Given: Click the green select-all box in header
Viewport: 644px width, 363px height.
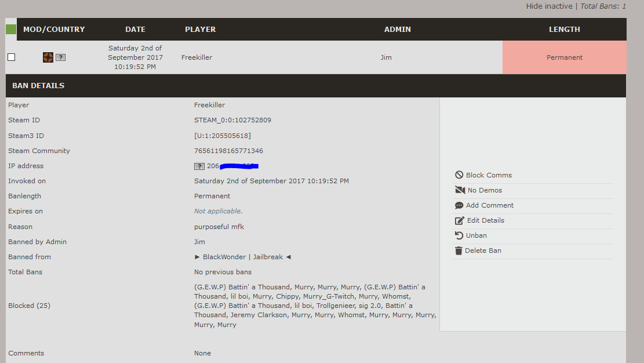Looking at the screenshot, I should pos(11,29).
